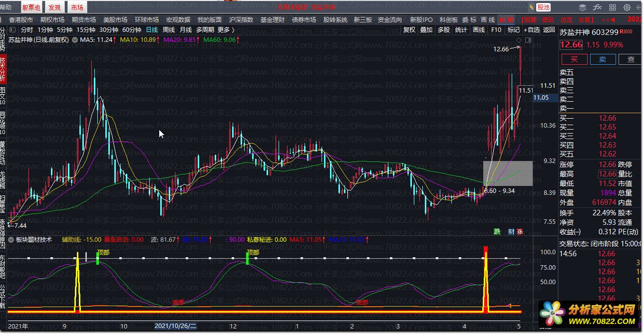The width and height of the screenshot is (644, 334).
Task: Switch to 月线 monthly period
Action: [x=186, y=30]
